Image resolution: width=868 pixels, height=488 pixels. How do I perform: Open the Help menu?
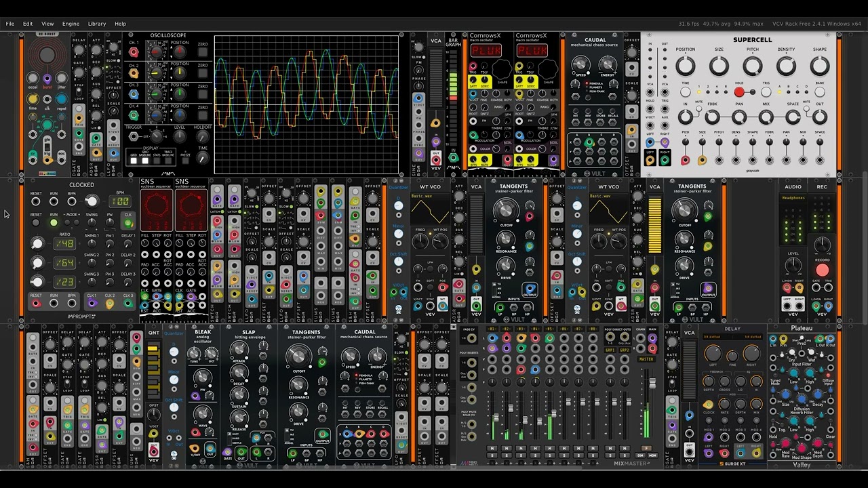120,24
